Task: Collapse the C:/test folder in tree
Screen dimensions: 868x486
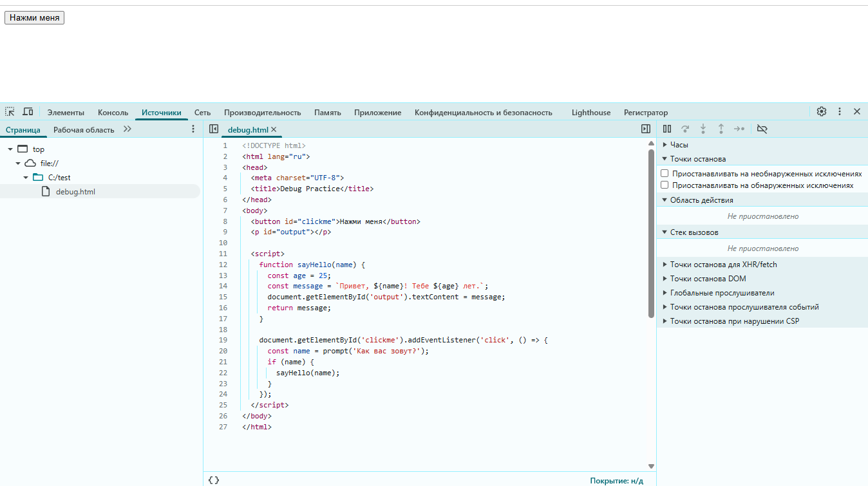Action: click(x=26, y=177)
